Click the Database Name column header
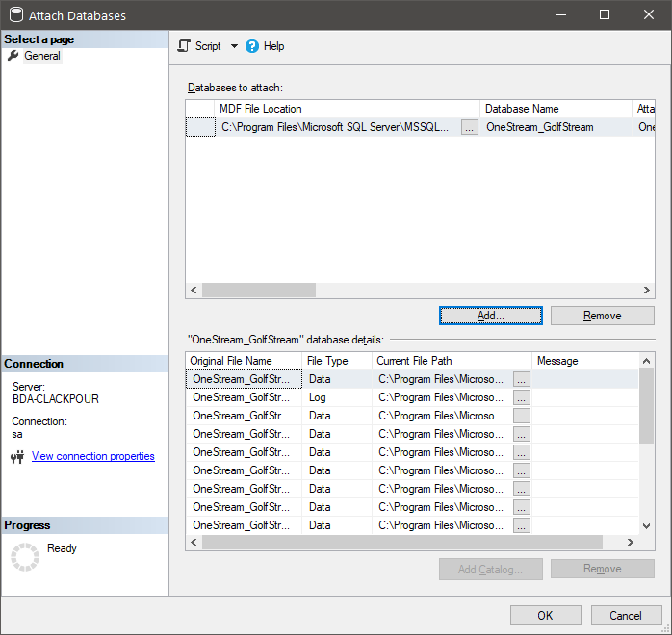Screen dimensions: 672x635 556,109
